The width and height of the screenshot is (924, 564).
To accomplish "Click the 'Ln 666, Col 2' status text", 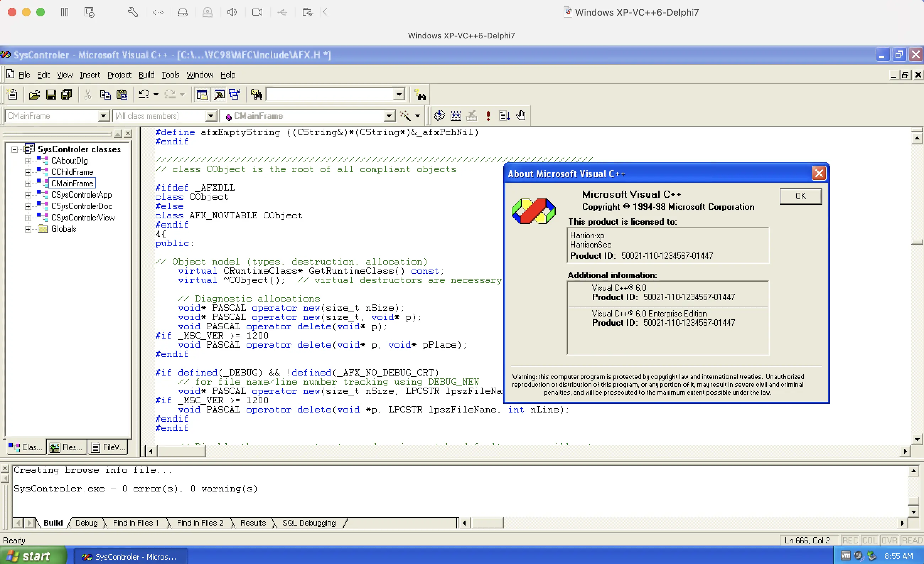I will [807, 541].
